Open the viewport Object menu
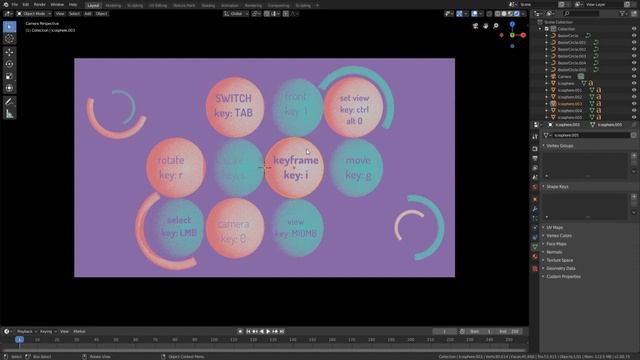 click(101, 13)
